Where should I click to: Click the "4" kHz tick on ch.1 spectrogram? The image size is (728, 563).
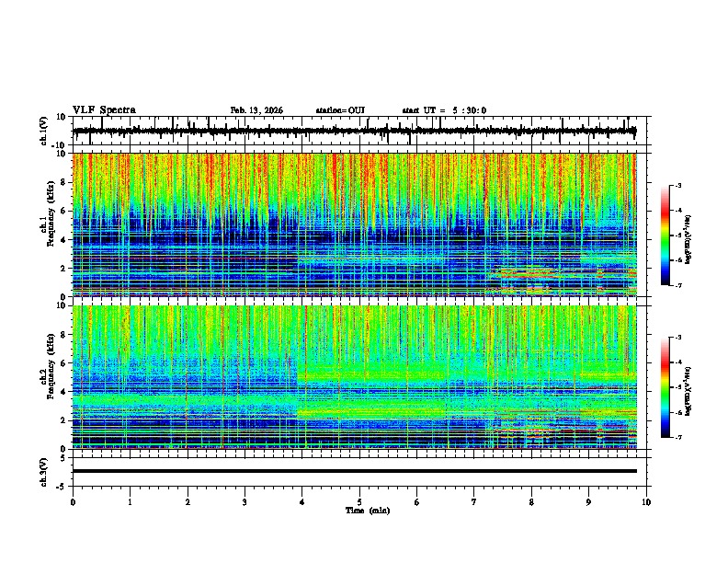click(63, 240)
